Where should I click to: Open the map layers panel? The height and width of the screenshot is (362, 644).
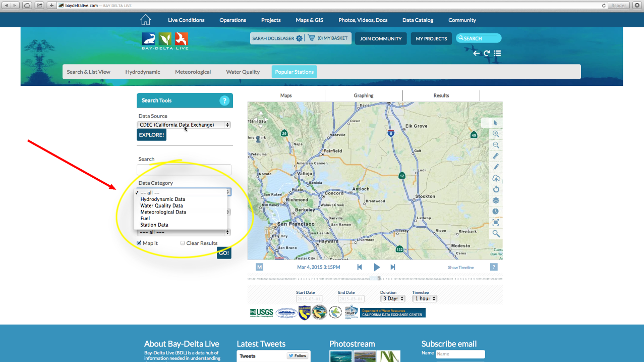[x=496, y=200]
